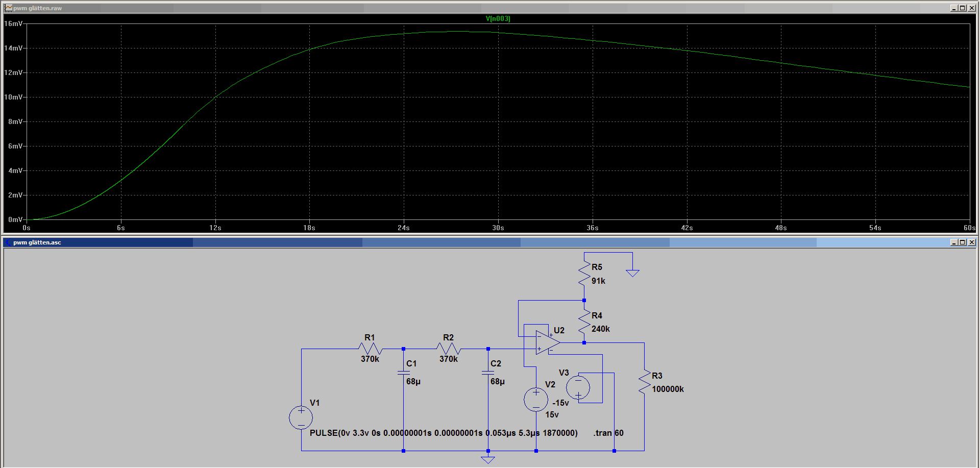
Task: Click the V2 voltage source symbol
Action: [x=536, y=399]
